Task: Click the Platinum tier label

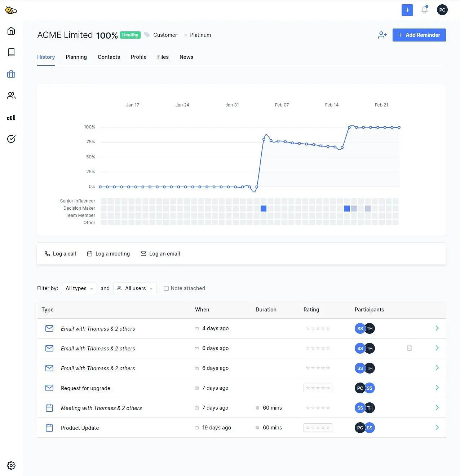Action: (x=200, y=35)
